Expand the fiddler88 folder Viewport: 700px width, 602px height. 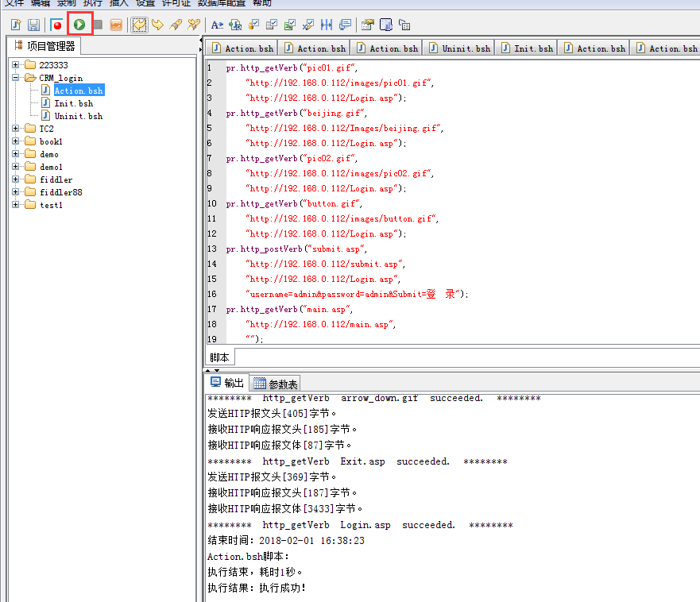17,192
